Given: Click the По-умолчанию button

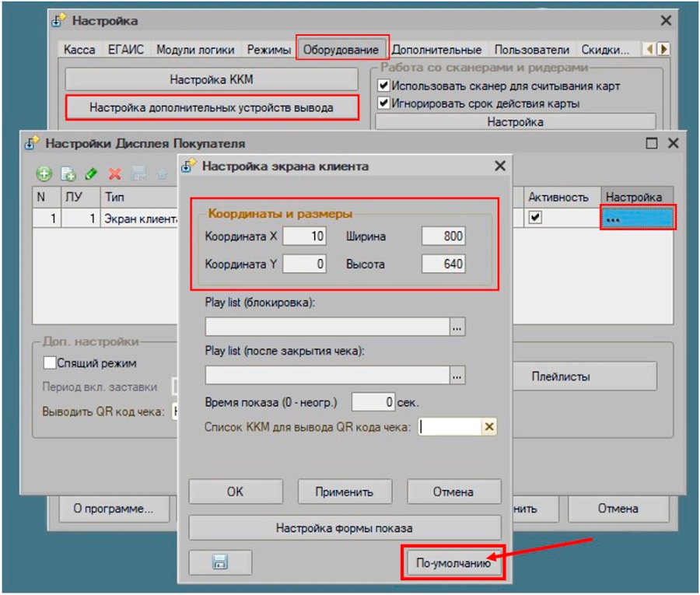Looking at the screenshot, I should tap(453, 563).
